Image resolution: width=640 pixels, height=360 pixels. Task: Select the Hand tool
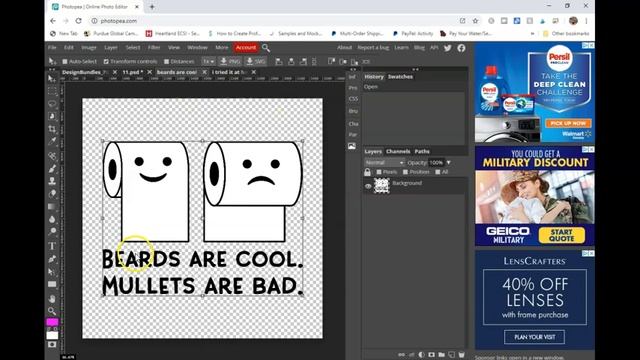[52, 298]
